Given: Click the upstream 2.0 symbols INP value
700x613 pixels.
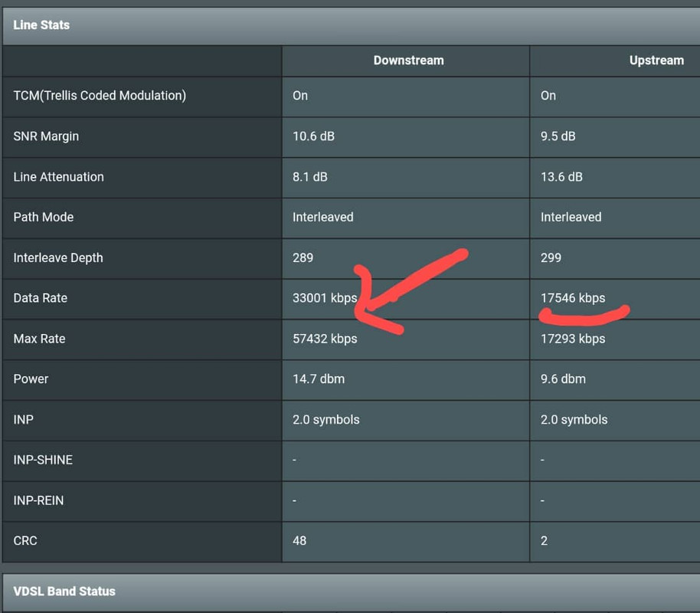Looking at the screenshot, I should click(x=574, y=420).
